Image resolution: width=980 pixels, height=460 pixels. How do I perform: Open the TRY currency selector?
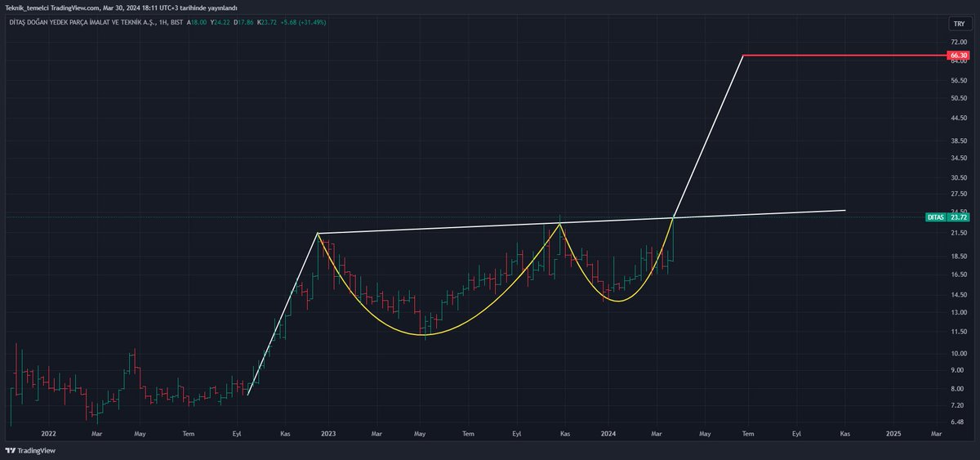tap(958, 25)
